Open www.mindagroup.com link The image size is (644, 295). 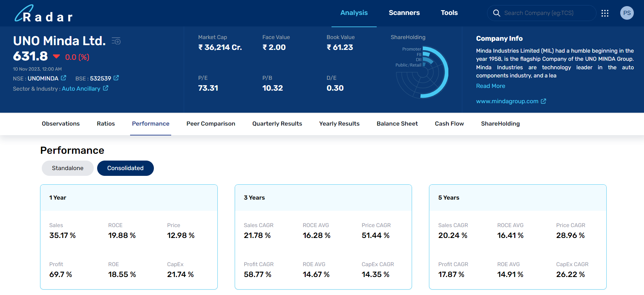pyautogui.click(x=507, y=101)
